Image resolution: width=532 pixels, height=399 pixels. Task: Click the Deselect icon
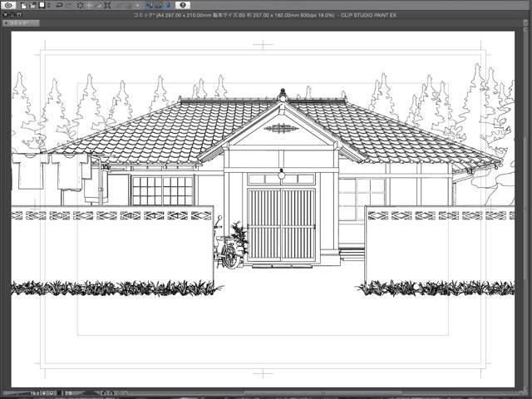(119, 6)
